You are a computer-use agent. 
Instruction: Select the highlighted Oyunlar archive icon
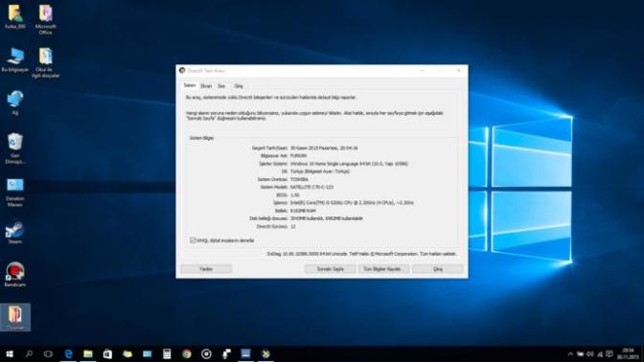[15, 317]
